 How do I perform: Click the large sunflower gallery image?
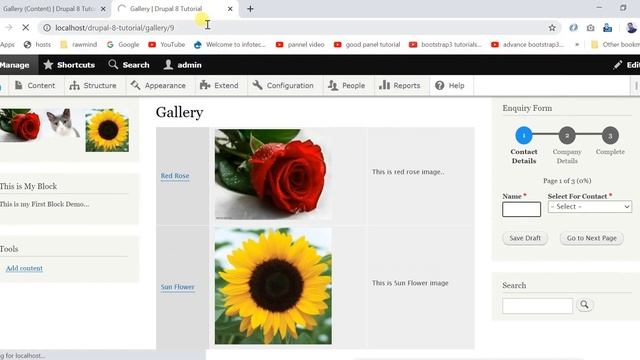273,286
